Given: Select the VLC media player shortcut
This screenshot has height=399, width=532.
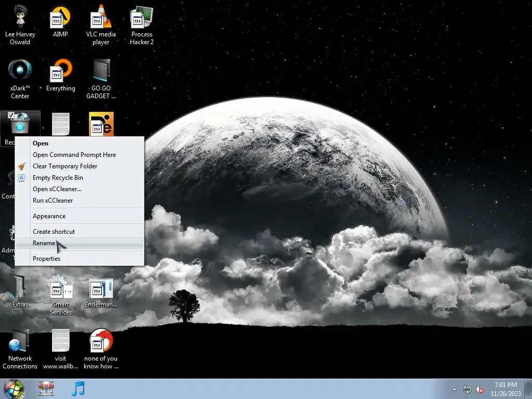Looking at the screenshot, I should coord(101,25).
